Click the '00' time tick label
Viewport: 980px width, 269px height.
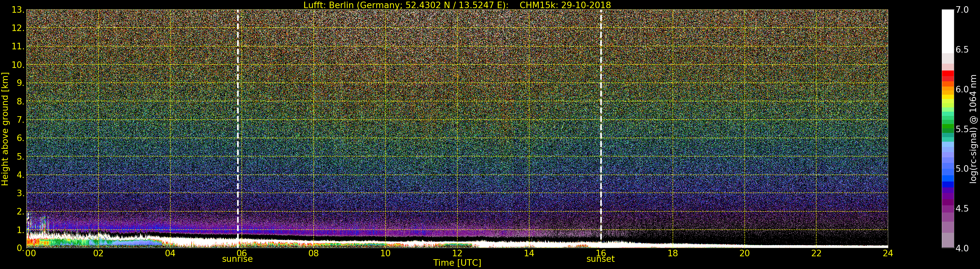point(31,253)
